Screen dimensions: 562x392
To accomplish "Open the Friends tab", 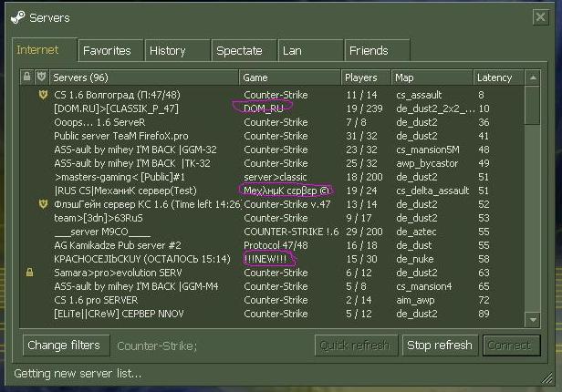I will tap(377, 50).
